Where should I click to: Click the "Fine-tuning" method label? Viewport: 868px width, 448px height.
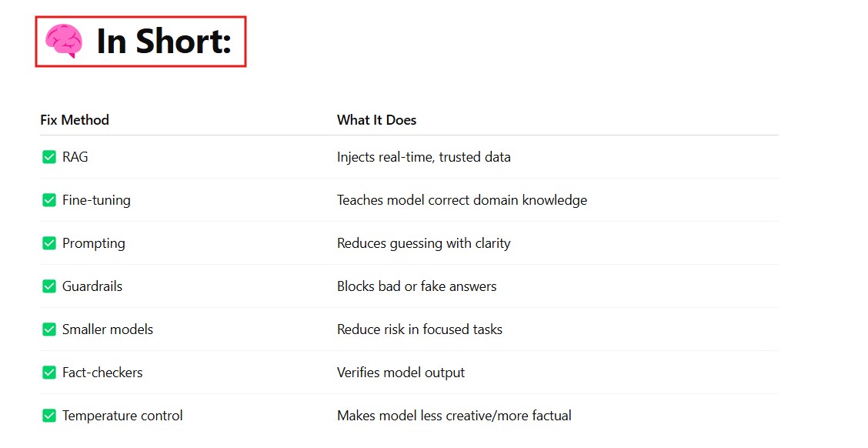pos(96,200)
